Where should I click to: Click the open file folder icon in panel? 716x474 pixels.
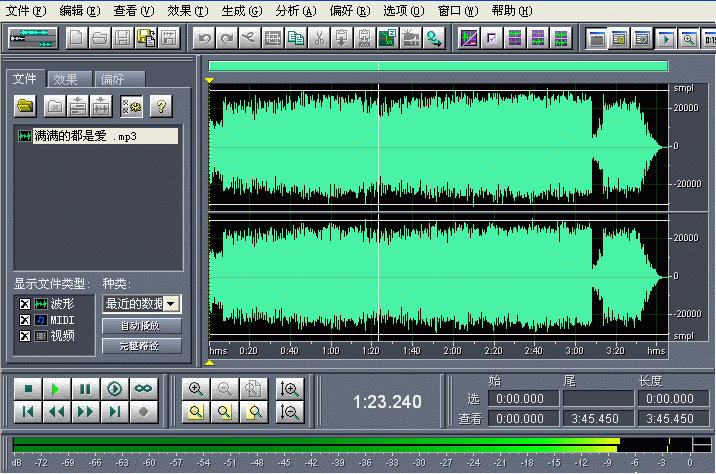pyautogui.click(x=26, y=105)
